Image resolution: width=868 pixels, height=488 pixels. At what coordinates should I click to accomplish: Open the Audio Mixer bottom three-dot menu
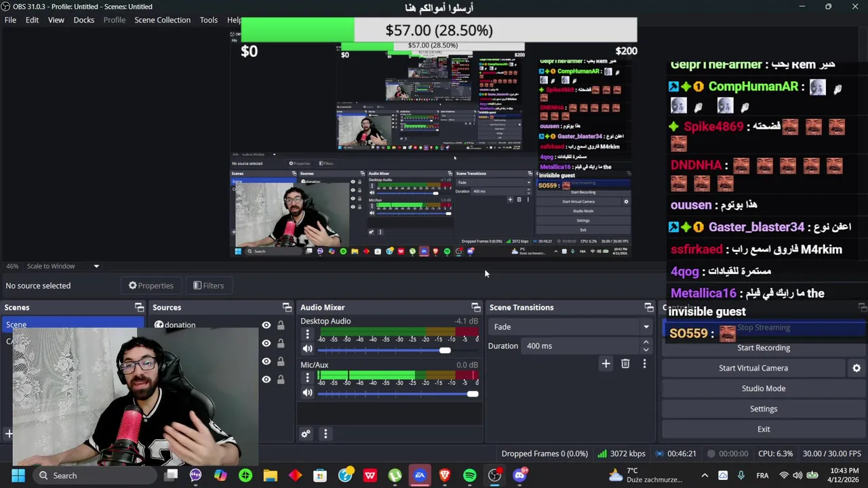tap(325, 434)
